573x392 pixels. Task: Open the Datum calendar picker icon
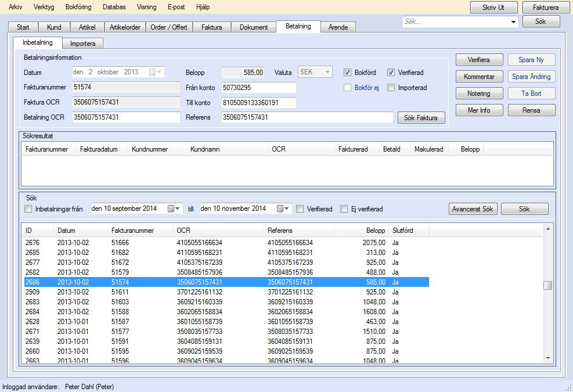(x=155, y=72)
